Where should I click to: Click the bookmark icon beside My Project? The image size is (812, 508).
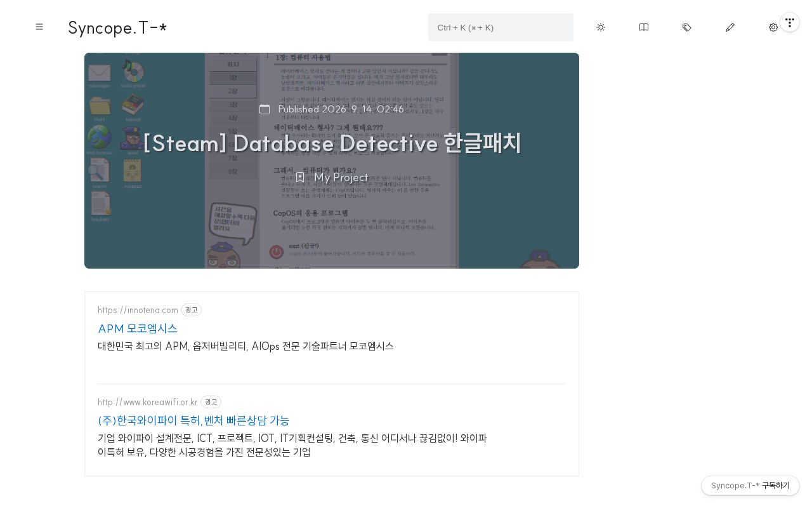tap(300, 177)
